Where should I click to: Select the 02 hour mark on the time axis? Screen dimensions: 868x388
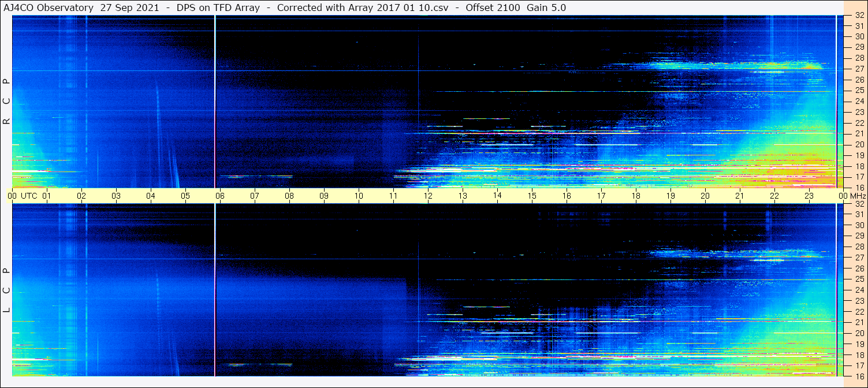(x=81, y=196)
